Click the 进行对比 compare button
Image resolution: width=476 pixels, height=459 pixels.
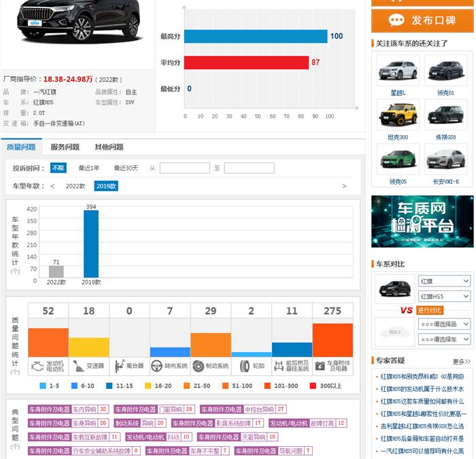tap(430, 310)
